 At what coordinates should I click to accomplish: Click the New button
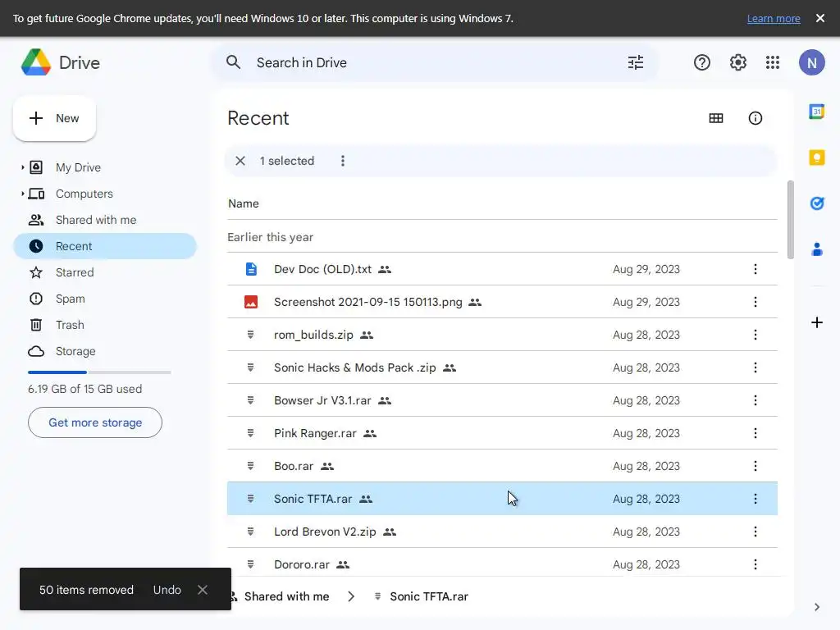point(55,118)
